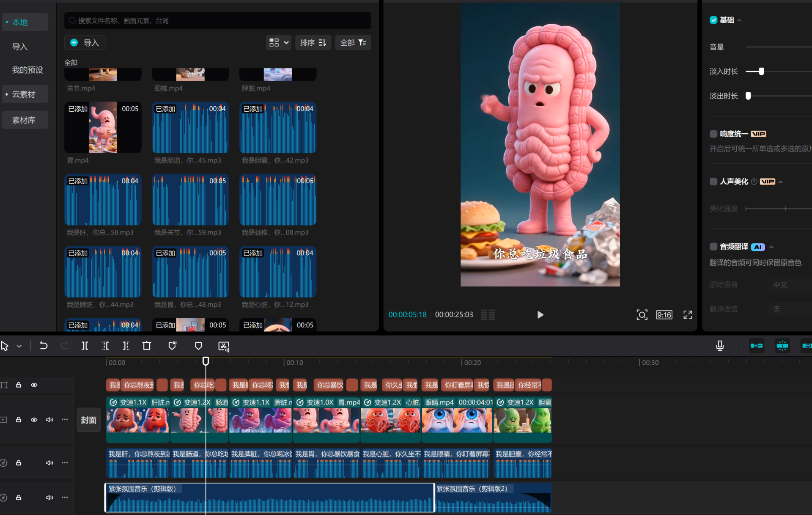This screenshot has width=812, height=515.
Task: Click the 封面 cover button
Action: click(x=89, y=420)
